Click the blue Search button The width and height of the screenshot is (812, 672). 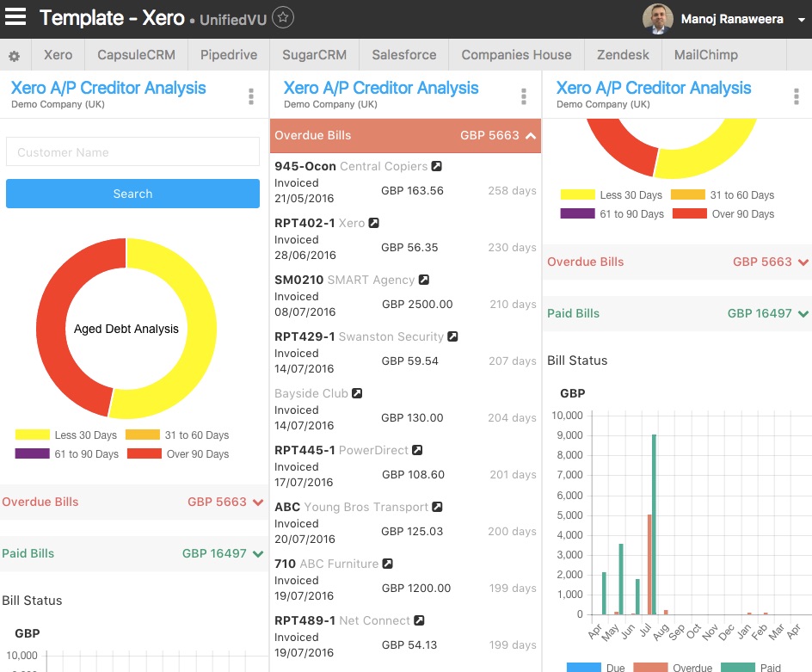132,194
